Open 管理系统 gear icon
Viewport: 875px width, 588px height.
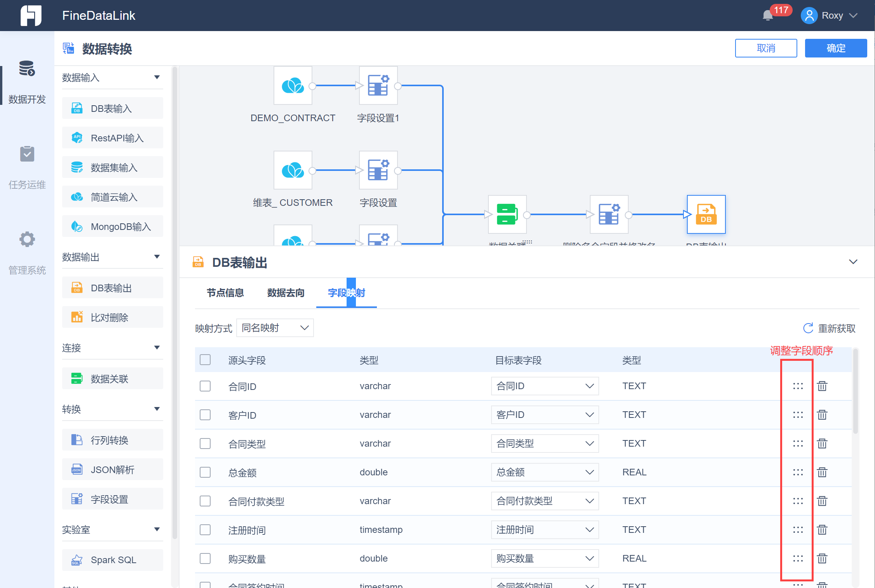click(27, 239)
